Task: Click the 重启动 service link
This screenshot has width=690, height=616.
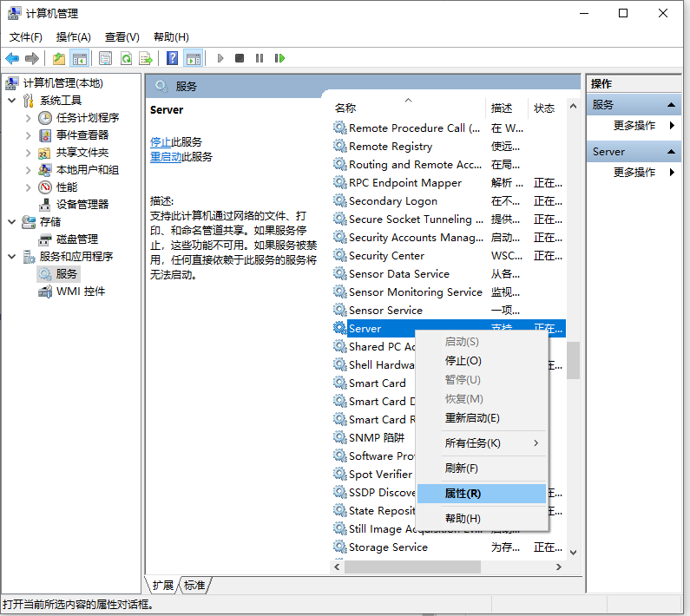Action: tap(166, 157)
